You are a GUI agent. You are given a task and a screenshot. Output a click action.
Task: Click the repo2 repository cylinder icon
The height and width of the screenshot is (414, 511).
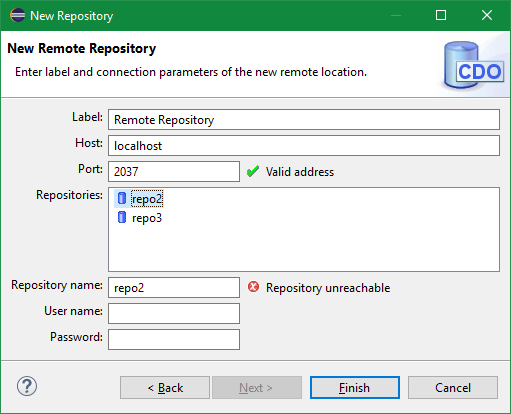coord(122,198)
